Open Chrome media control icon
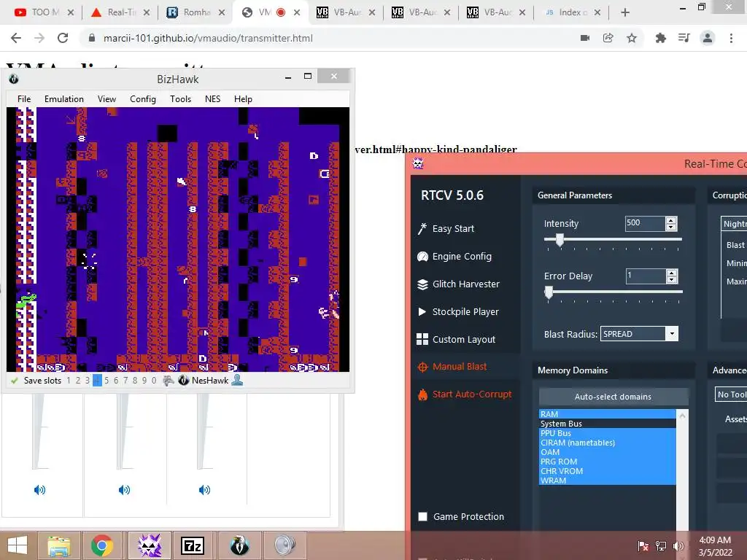747x560 pixels. click(x=684, y=38)
